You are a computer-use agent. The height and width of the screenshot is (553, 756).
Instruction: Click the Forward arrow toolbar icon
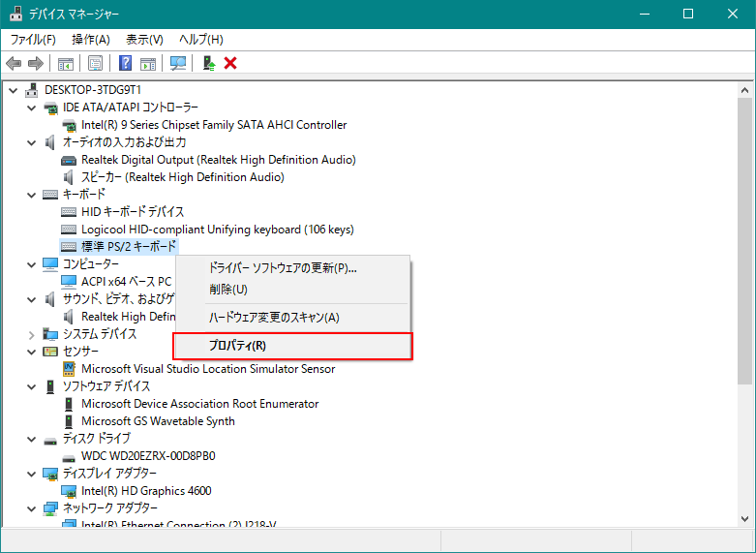click(x=36, y=63)
